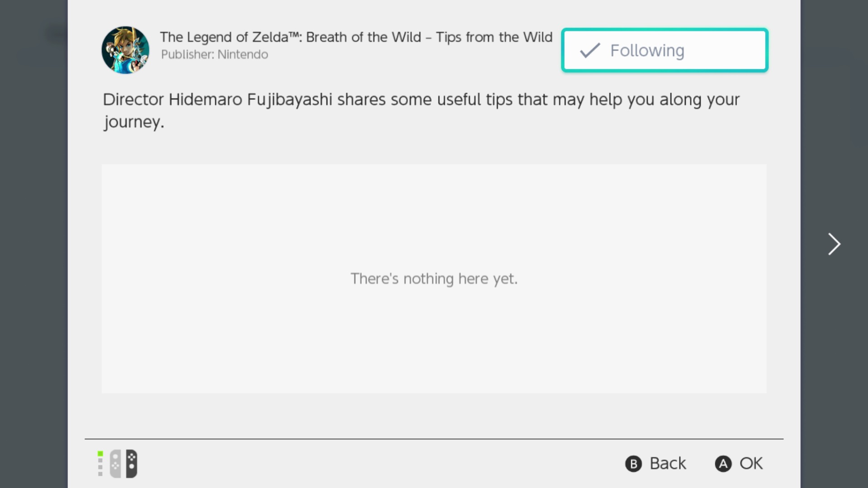Click the unlit gray player indicator dots

(100, 467)
